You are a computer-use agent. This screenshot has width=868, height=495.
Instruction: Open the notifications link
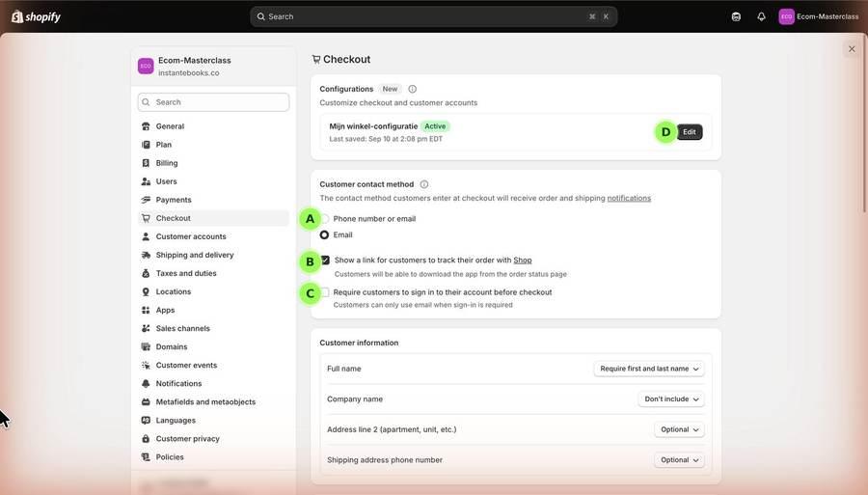pos(629,198)
